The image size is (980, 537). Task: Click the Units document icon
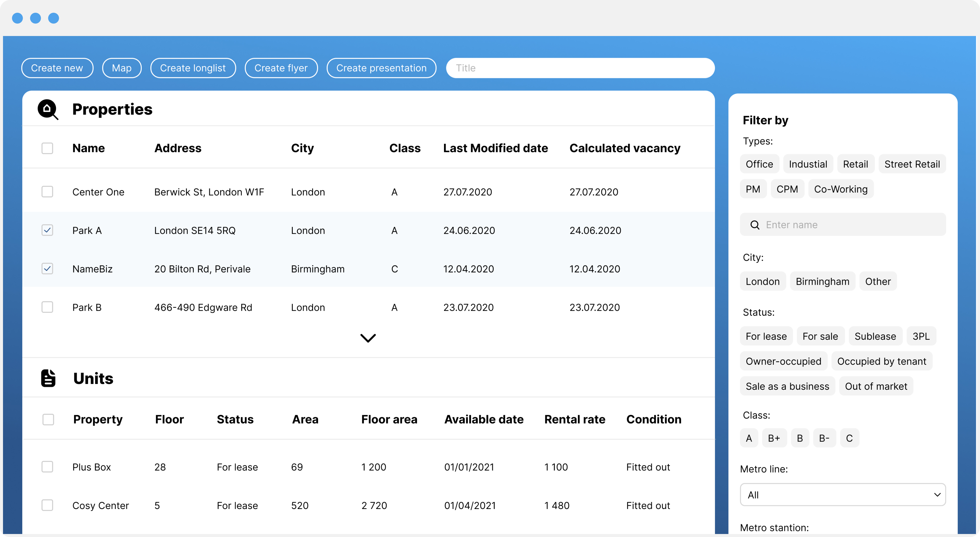(x=48, y=378)
